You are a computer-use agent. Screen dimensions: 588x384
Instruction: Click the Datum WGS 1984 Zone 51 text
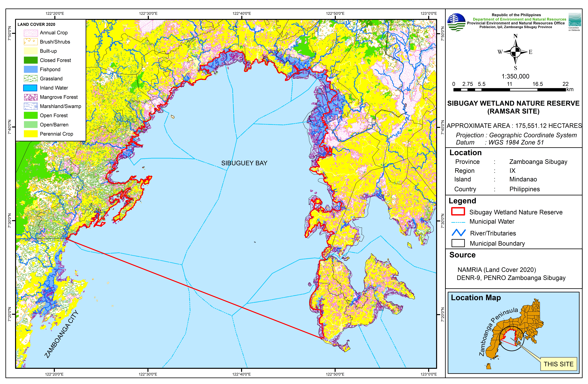500,142
